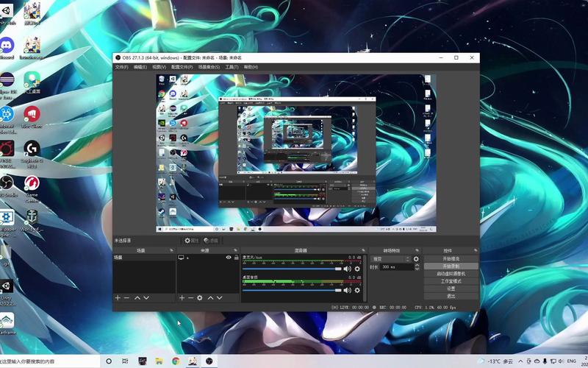Open Discord desktop shortcut
The width and height of the screenshot is (588, 368).
point(7,48)
